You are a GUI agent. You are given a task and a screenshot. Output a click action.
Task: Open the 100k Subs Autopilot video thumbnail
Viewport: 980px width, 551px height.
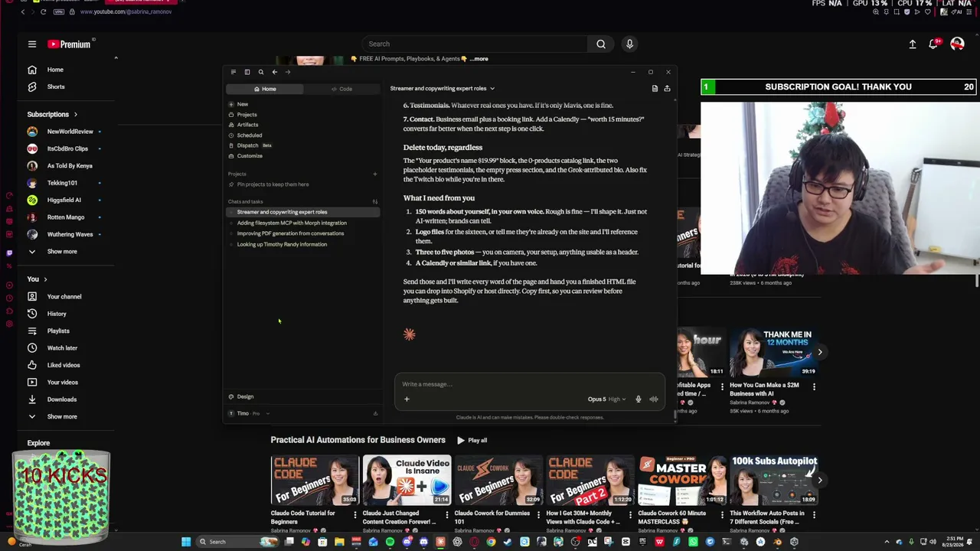point(774,480)
